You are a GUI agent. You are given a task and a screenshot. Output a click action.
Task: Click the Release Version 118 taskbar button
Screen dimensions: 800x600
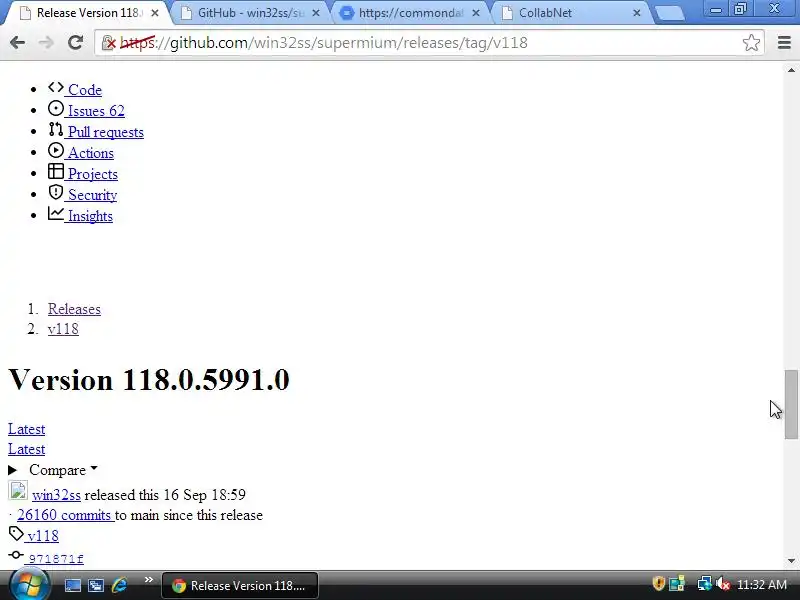click(240, 585)
